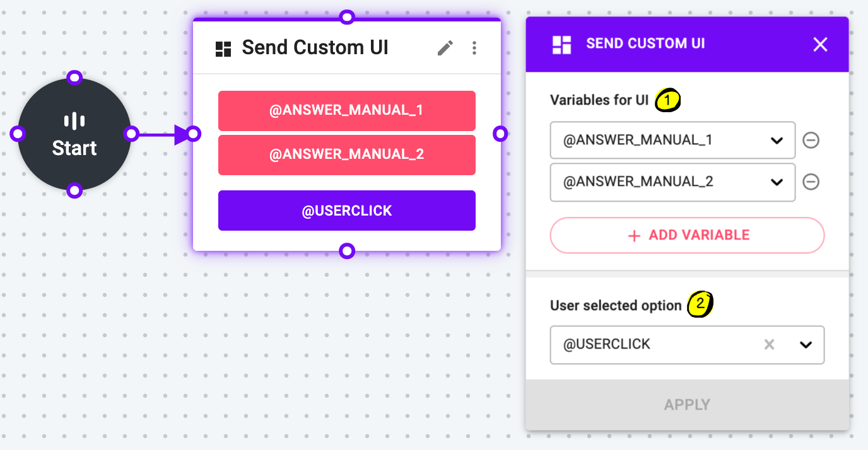Edit the Send Custom UI node with pencil icon
The image size is (868, 450).
pos(445,48)
